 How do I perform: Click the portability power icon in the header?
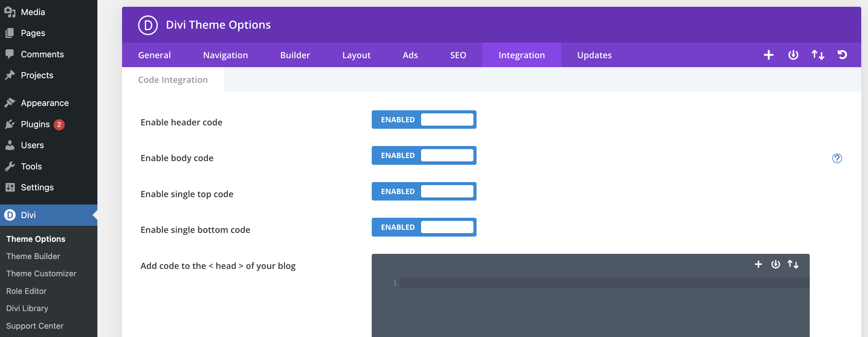(x=793, y=55)
